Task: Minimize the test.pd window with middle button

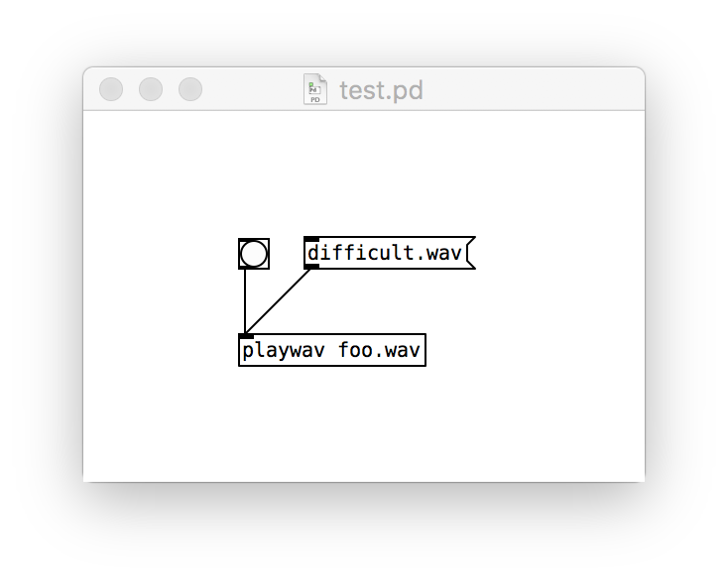Action: (151, 89)
